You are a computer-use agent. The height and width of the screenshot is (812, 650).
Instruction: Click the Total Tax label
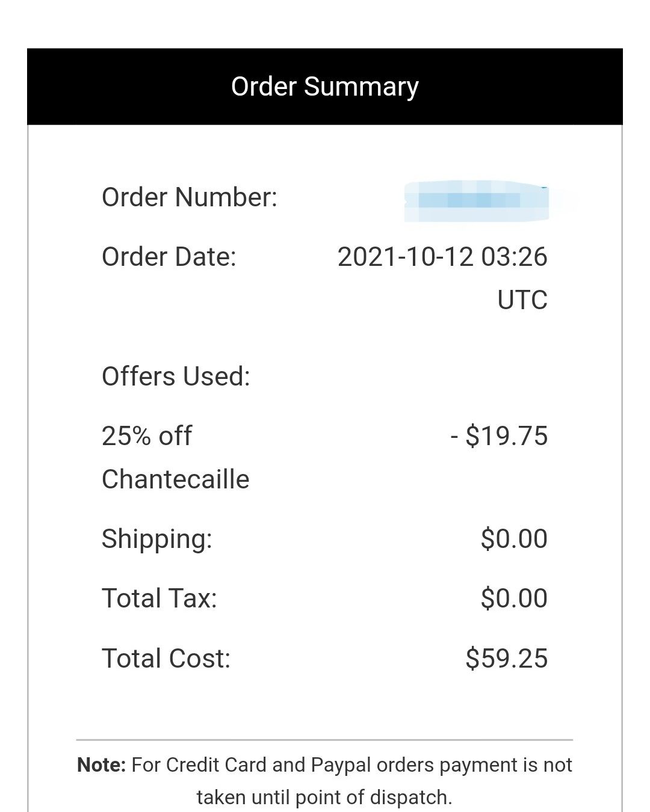159,598
